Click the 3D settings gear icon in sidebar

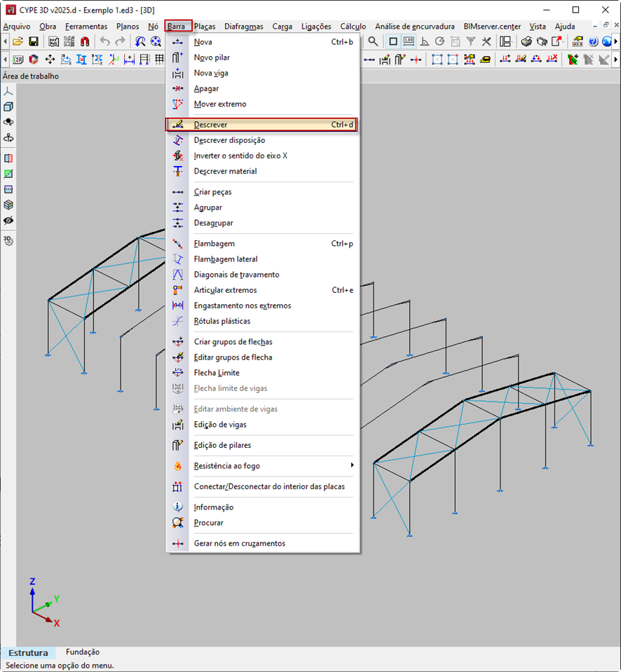coord(8,240)
